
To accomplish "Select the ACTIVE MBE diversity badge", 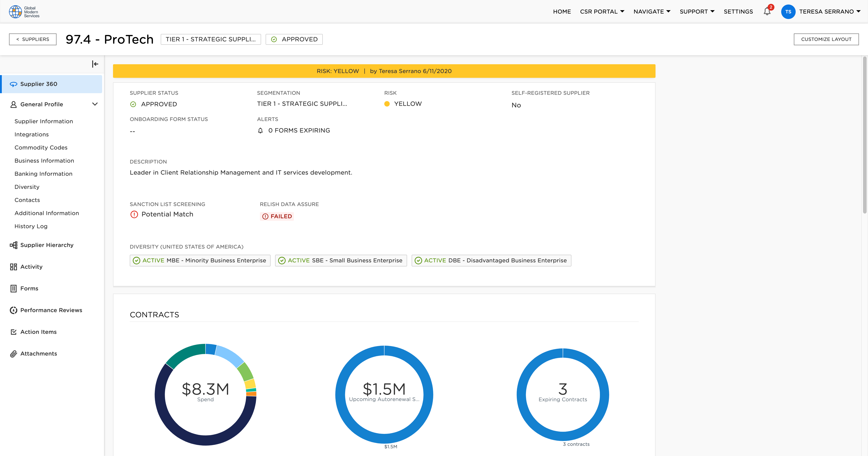I will (x=200, y=260).
